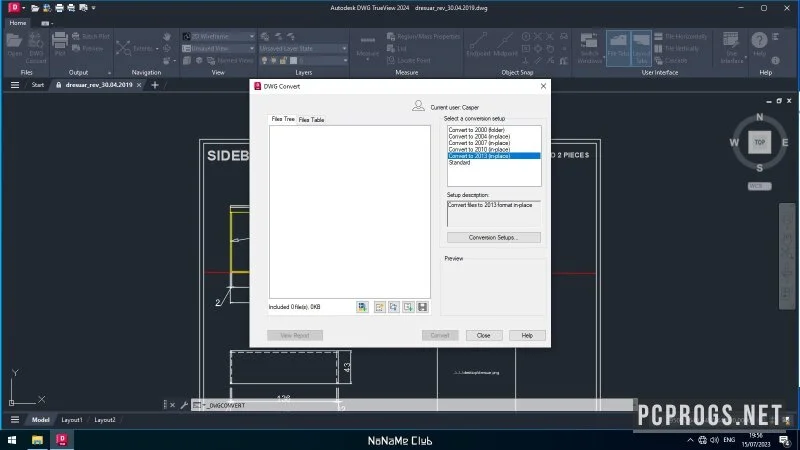Image resolution: width=800 pixels, height=450 pixels.
Task: Click Tile Vertically in User Interface panel
Action: tap(677, 48)
